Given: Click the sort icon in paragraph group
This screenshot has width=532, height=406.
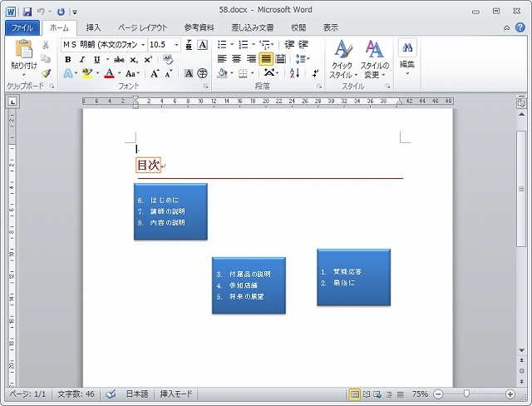Looking at the screenshot, I should 293,73.
